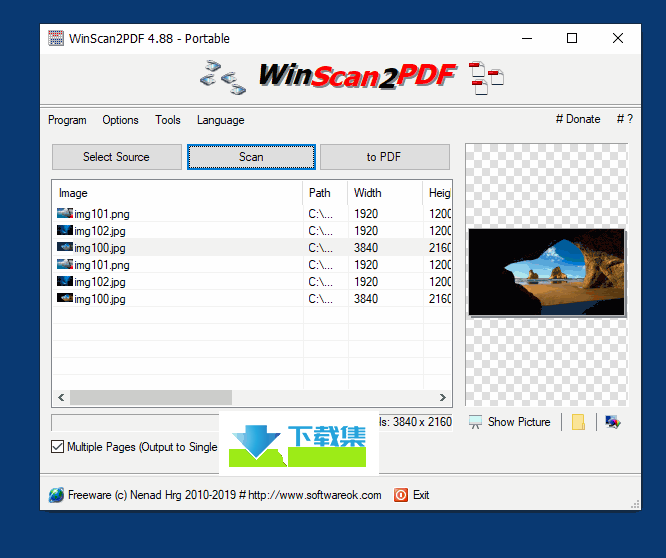
Task: Click the scanner icons in the banner
Action: tap(223, 77)
